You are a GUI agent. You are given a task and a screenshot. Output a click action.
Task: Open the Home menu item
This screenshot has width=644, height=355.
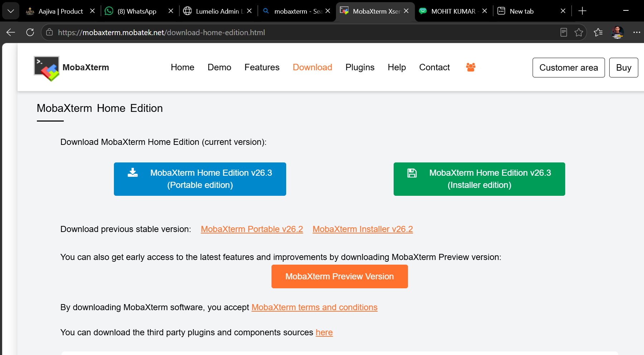point(182,67)
